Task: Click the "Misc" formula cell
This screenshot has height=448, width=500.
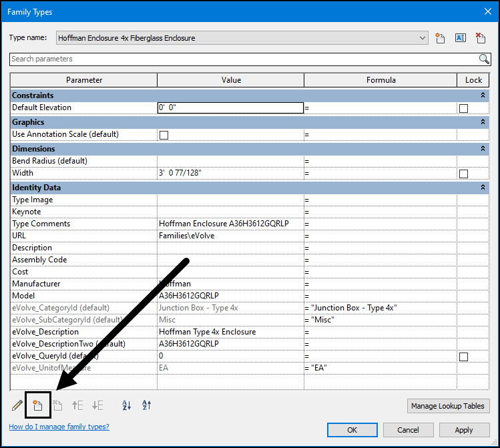Action: (380, 320)
